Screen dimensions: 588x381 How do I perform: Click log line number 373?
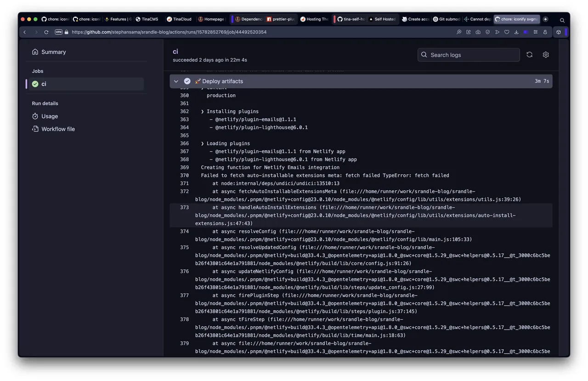(184, 207)
